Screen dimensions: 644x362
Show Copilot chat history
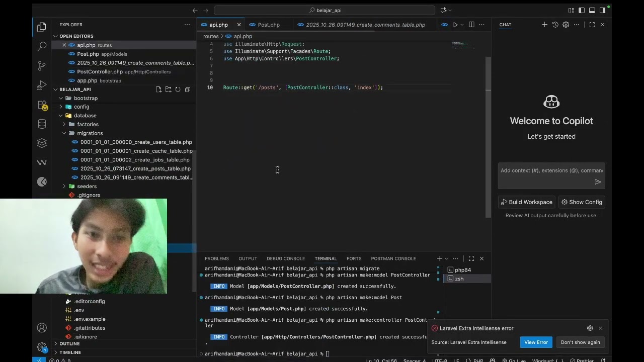tap(555, 25)
